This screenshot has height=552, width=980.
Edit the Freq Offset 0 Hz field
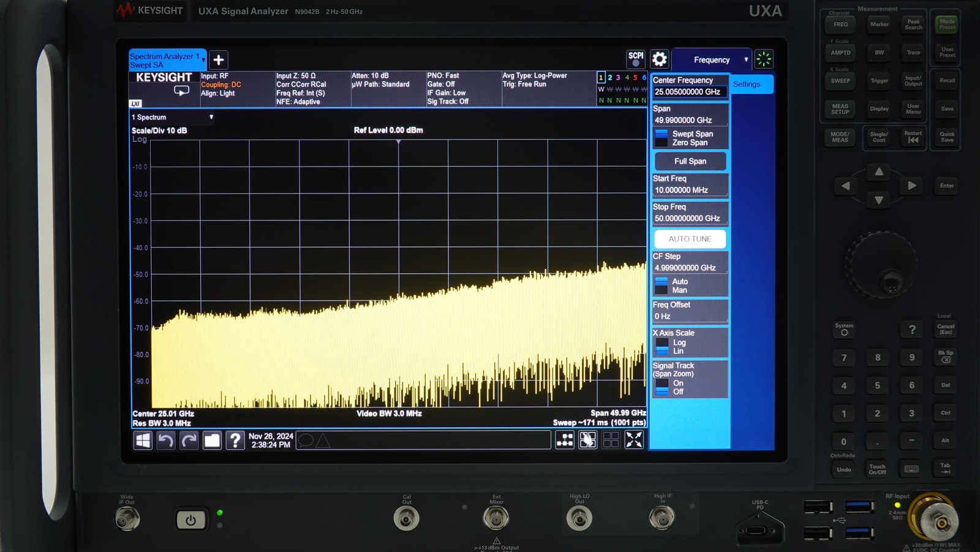pyautogui.click(x=690, y=316)
